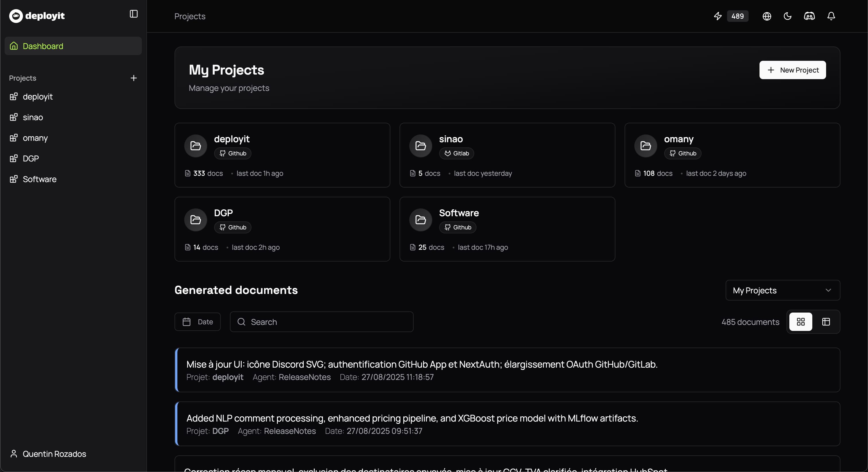
Task: Open DGP project in sidebar
Action: (31, 159)
